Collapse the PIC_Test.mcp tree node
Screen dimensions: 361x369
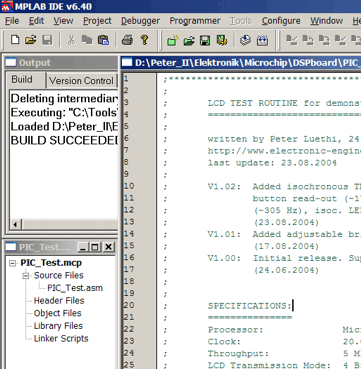click(13, 263)
